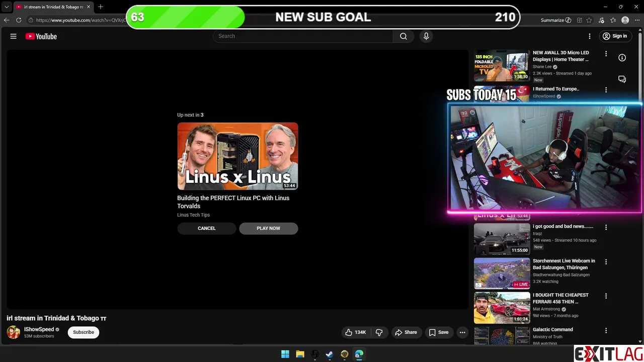The width and height of the screenshot is (644, 362).
Task: Open options for I Returned To Europe video
Action: (x=606, y=89)
